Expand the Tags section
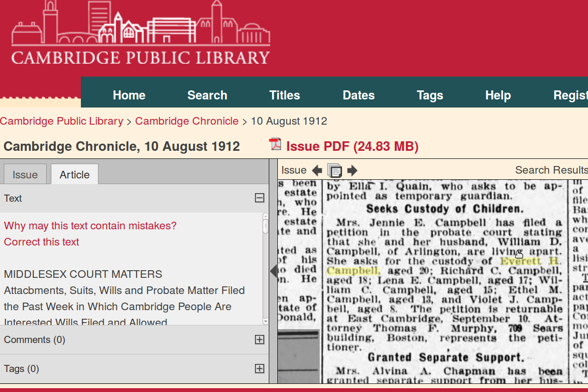Screen dimensions: 588x392 pos(259,368)
